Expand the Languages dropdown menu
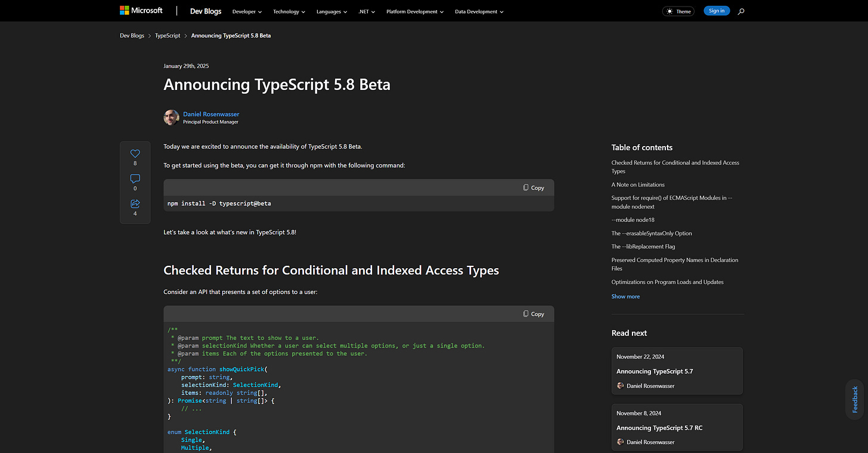The width and height of the screenshot is (868, 453). 331,12
